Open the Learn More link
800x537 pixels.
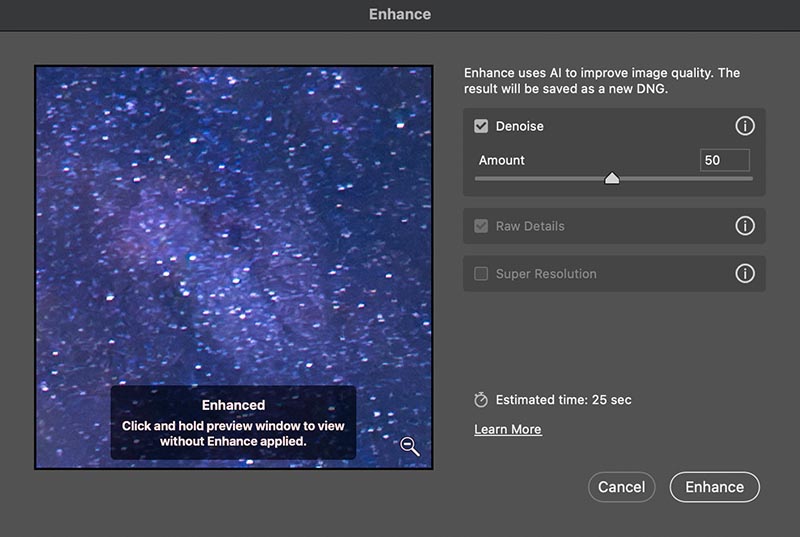508,429
